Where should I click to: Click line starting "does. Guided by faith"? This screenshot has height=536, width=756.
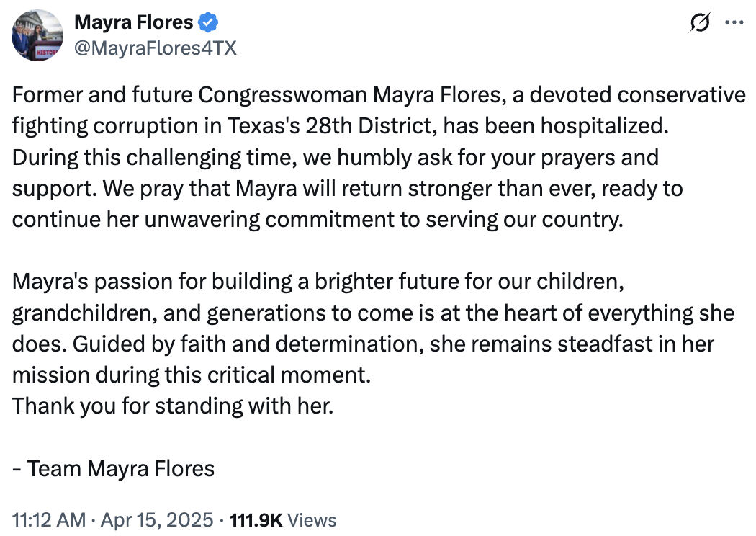point(363,344)
